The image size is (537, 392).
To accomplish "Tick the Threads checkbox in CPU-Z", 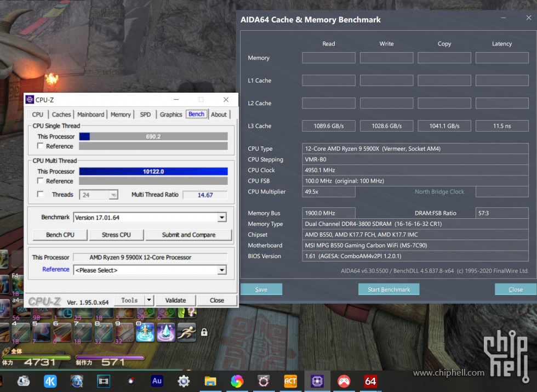I will tap(41, 194).
